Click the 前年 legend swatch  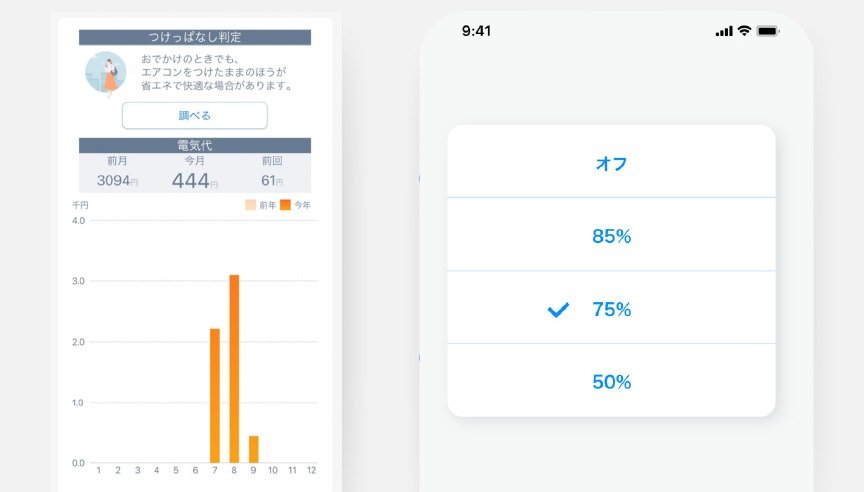coord(251,205)
